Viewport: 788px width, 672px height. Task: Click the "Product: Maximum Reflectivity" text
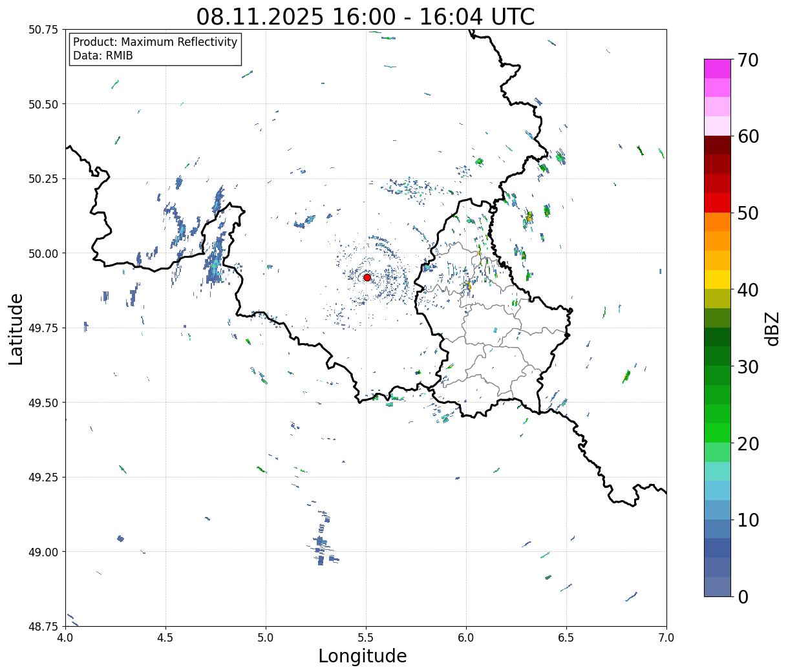(x=155, y=42)
